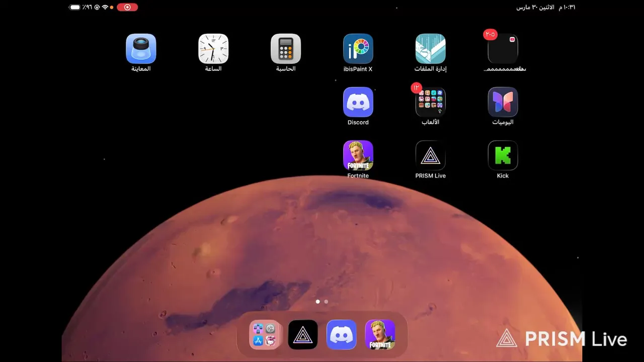Image resolution: width=644 pixels, height=362 pixels.
Task: Tap the battery icon in status bar
Action: (x=75, y=7)
